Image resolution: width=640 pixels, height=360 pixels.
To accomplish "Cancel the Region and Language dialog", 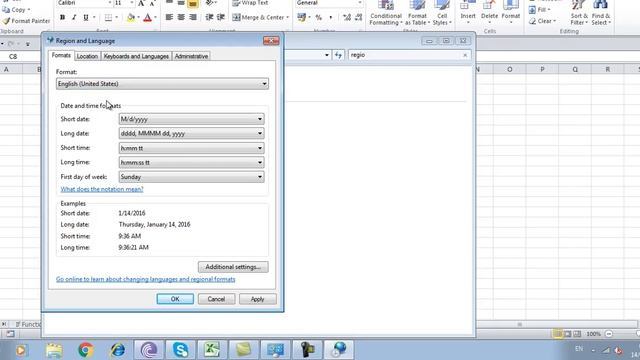I will coord(216,299).
